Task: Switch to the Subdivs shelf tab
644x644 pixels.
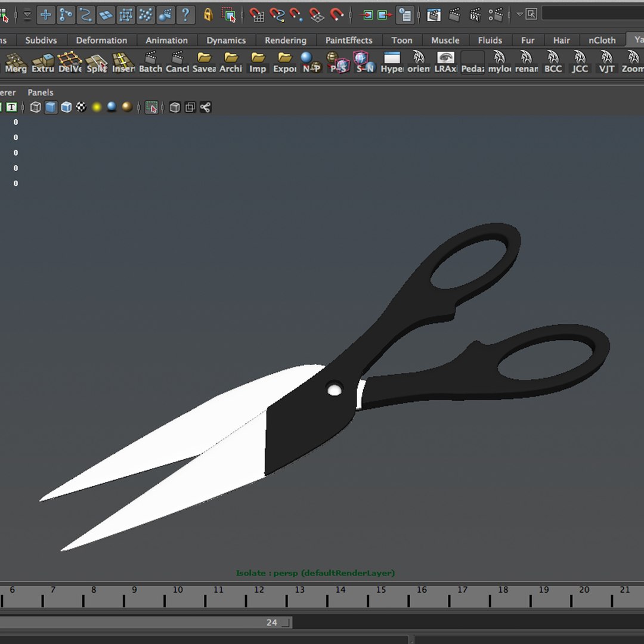Action: click(41, 41)
